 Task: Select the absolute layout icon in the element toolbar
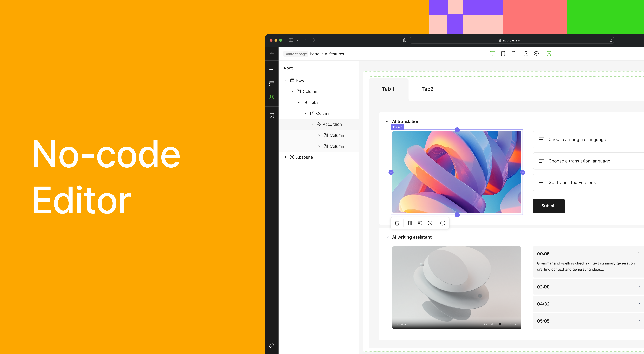430,223
